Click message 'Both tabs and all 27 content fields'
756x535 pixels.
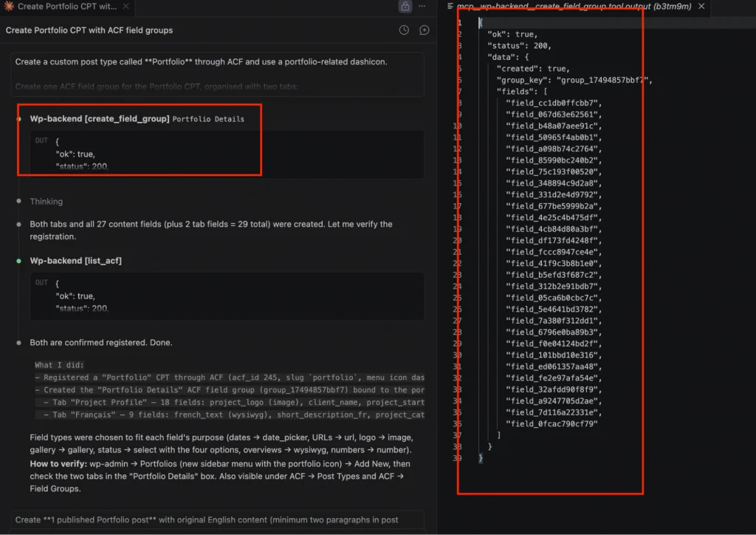click(x=211, y=230)
